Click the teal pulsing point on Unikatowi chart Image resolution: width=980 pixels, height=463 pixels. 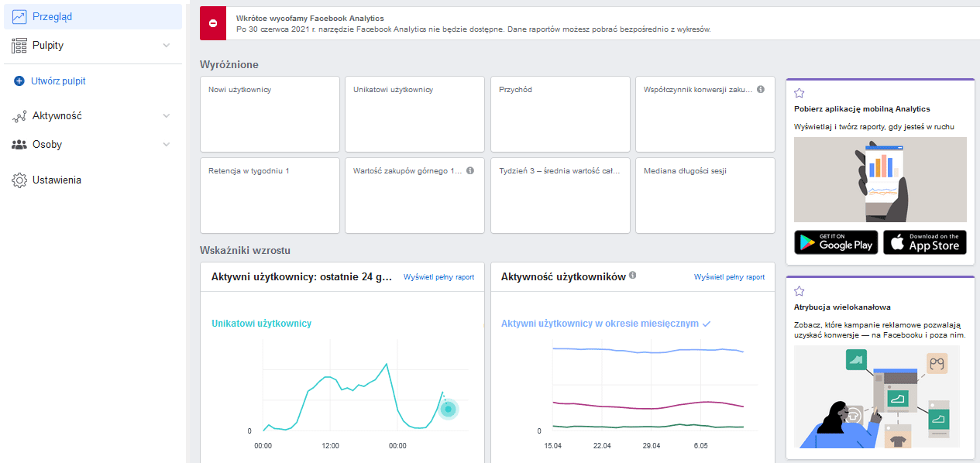coord(448,409)
